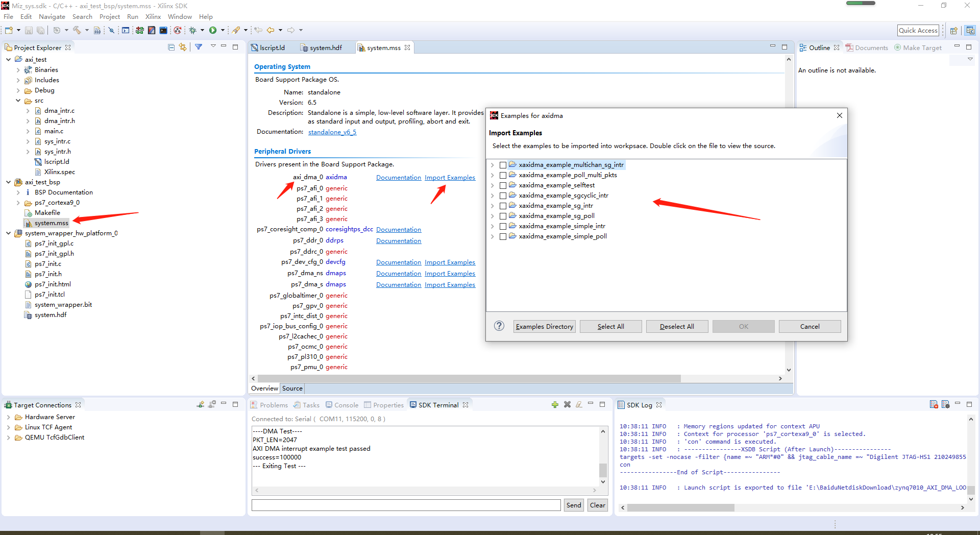This screenshot has height=535, width=980.
Task: Open the Navigate menu
Action: point(52,16)
